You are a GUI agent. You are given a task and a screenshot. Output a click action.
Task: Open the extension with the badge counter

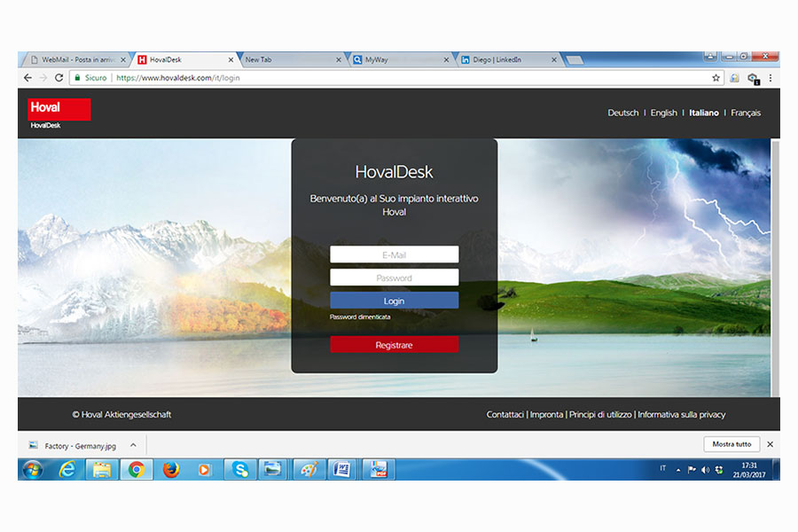753,78
